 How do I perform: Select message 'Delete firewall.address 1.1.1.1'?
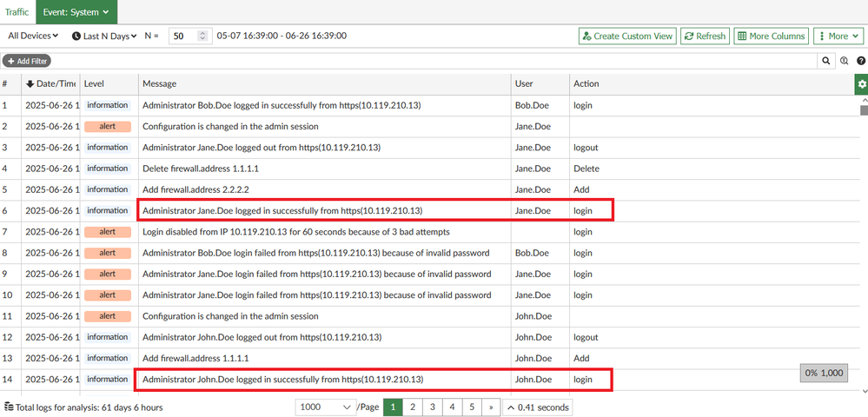(201, 169)
